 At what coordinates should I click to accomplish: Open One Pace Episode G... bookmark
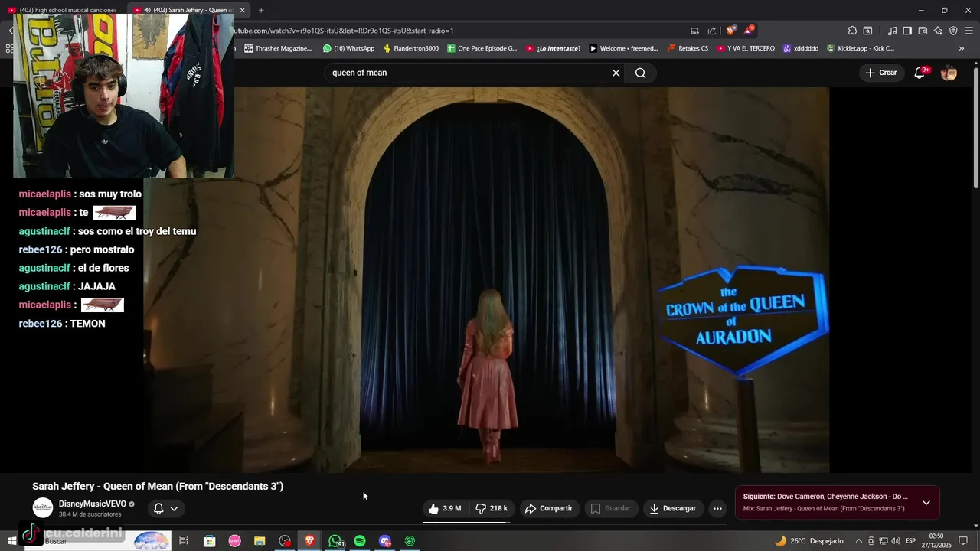click(x=482, y=48)
